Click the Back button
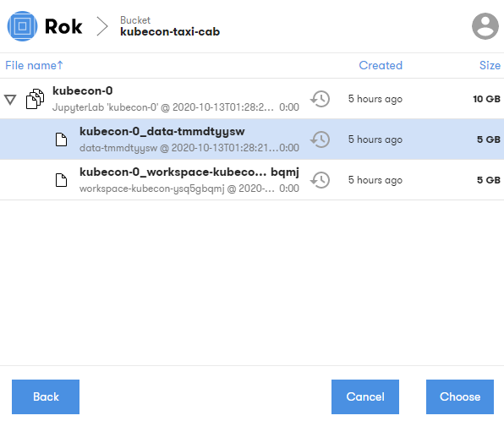This screenshot has width=504, height=421. point(46,396)
